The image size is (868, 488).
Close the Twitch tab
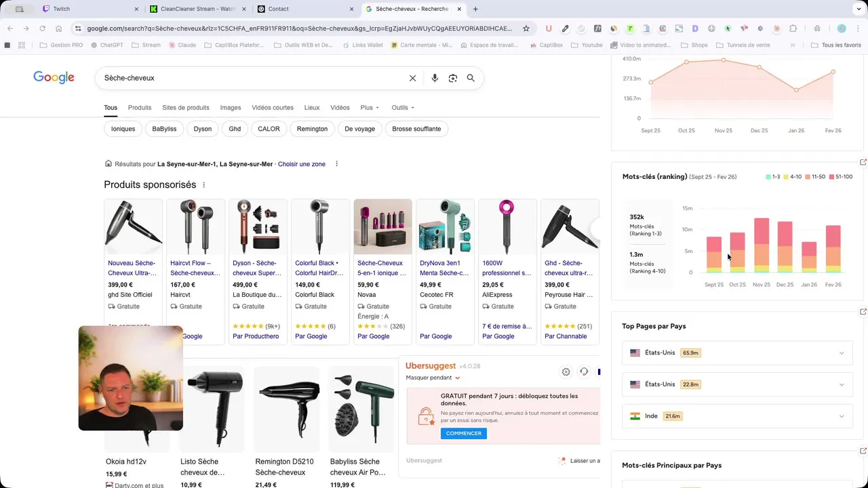[x=136, y=9]
